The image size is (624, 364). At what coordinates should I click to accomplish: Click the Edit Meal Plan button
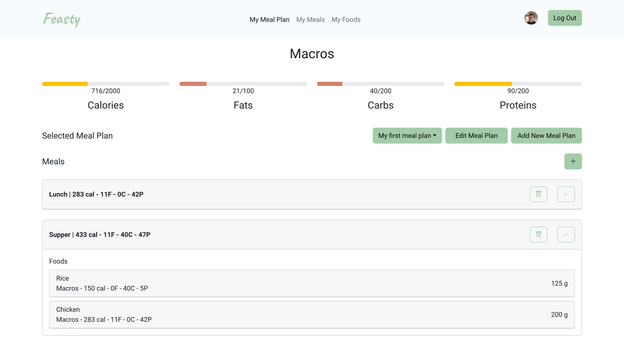[x=477, y=136]
